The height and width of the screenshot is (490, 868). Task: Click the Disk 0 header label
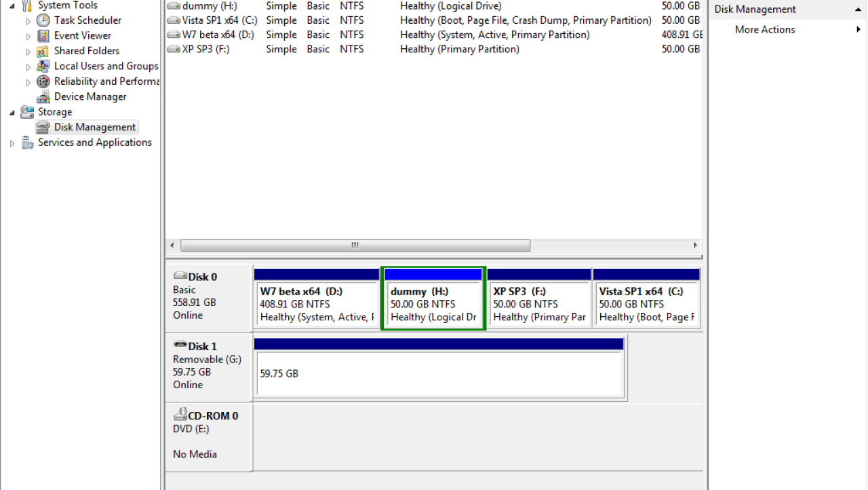click(x=202, y=277)
